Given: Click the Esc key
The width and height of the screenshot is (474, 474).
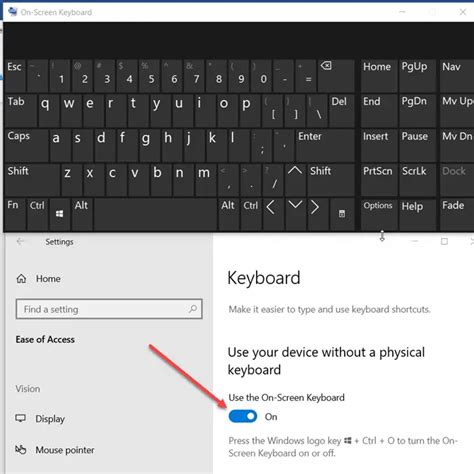Looking at the screenshot, I should pos(15,75).
